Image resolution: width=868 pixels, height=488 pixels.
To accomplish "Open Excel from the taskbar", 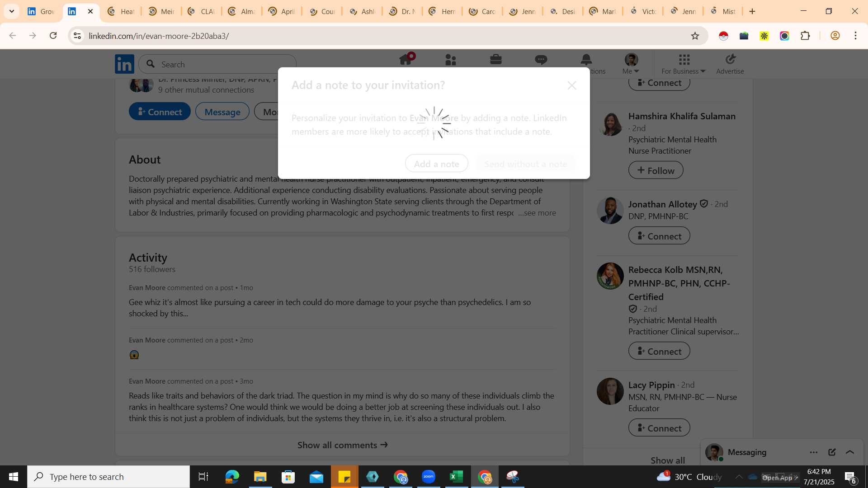I will (x=457, y=477).
